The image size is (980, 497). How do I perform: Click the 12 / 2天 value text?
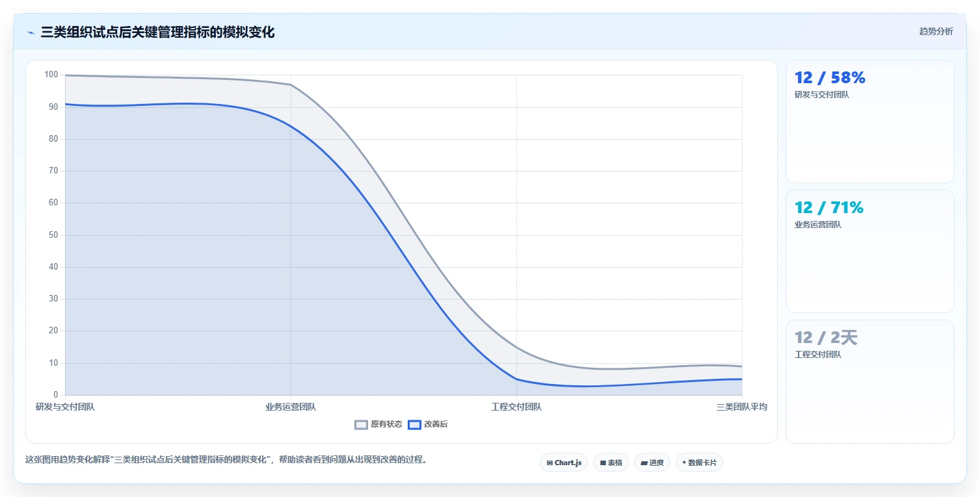[x=826, y=338]
